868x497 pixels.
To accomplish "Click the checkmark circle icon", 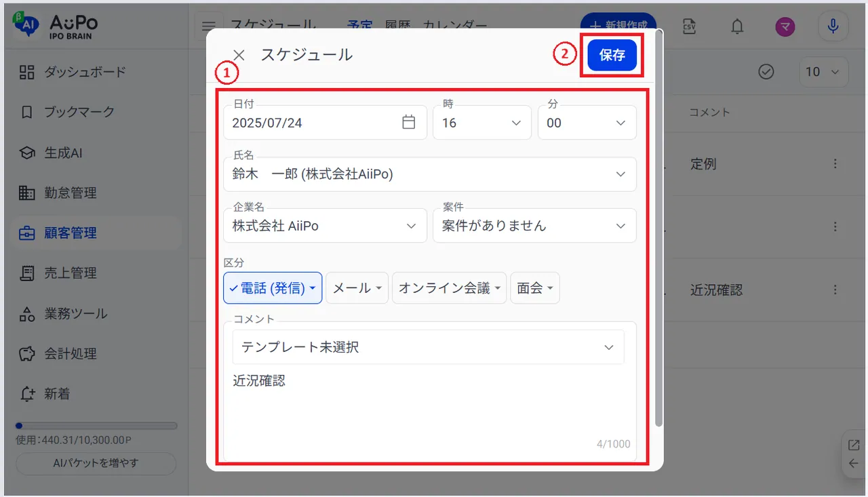I will [x=766, y=71].
